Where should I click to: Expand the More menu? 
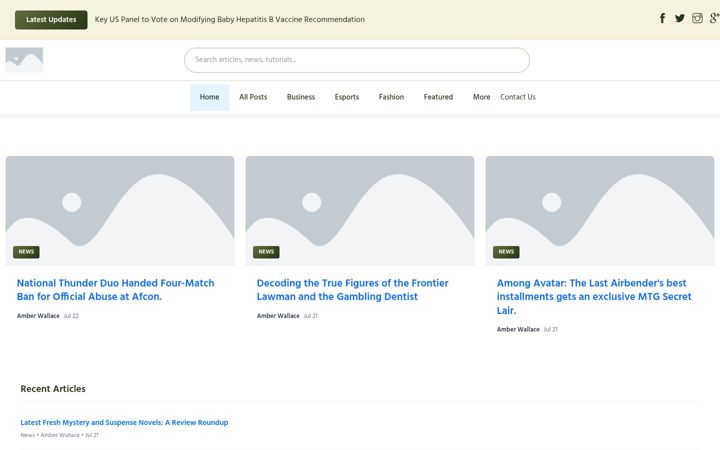tap(481, 97)
